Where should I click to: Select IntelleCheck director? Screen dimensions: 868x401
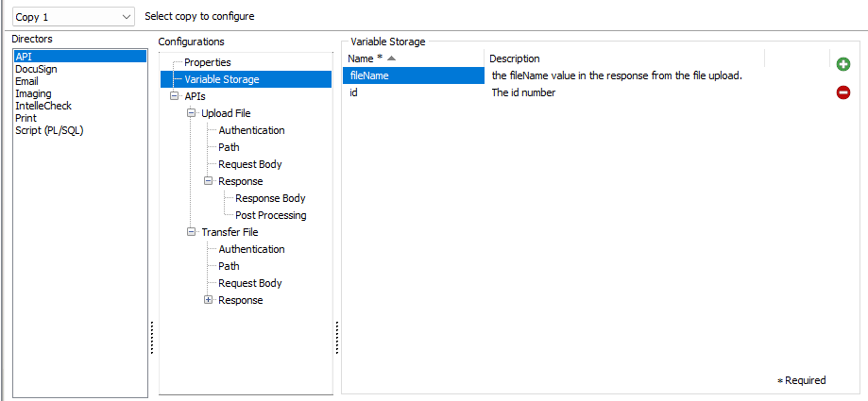(43, 106)
